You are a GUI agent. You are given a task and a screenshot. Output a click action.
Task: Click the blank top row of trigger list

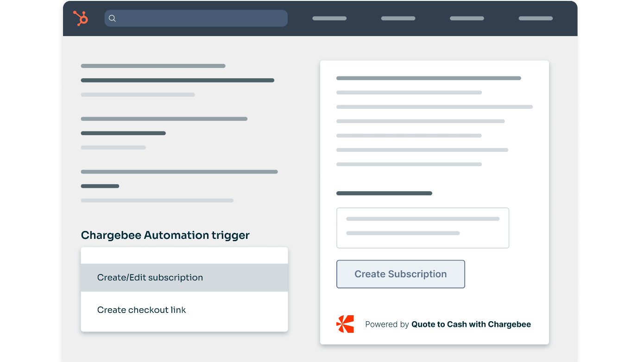[x=184, y=256]
